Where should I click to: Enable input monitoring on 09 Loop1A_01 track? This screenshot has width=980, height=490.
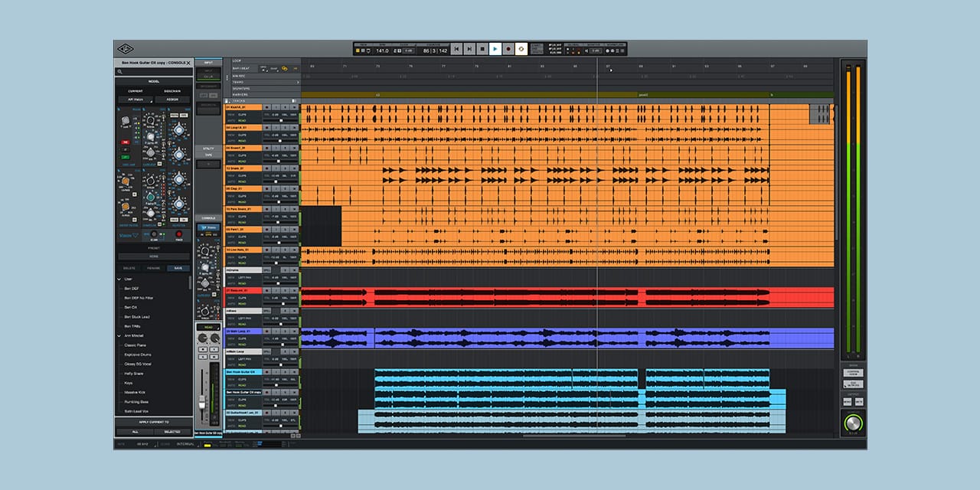pyautogui.click(x=276, y=127)
